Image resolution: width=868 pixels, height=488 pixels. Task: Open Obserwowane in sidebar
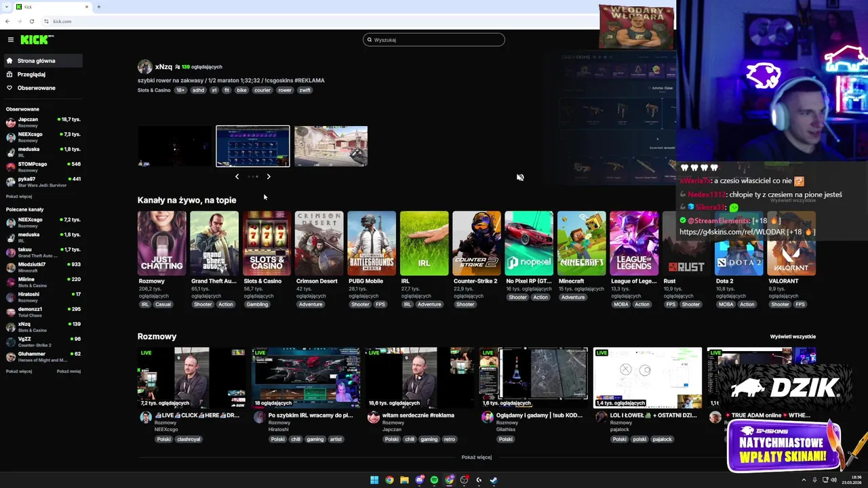click(x=42, y=88)
